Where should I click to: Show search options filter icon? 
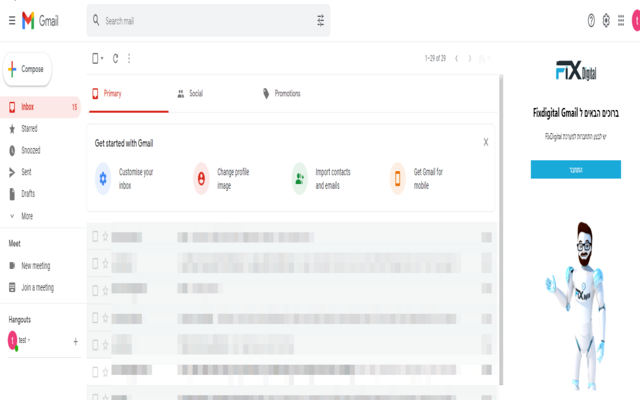(320, 20)
